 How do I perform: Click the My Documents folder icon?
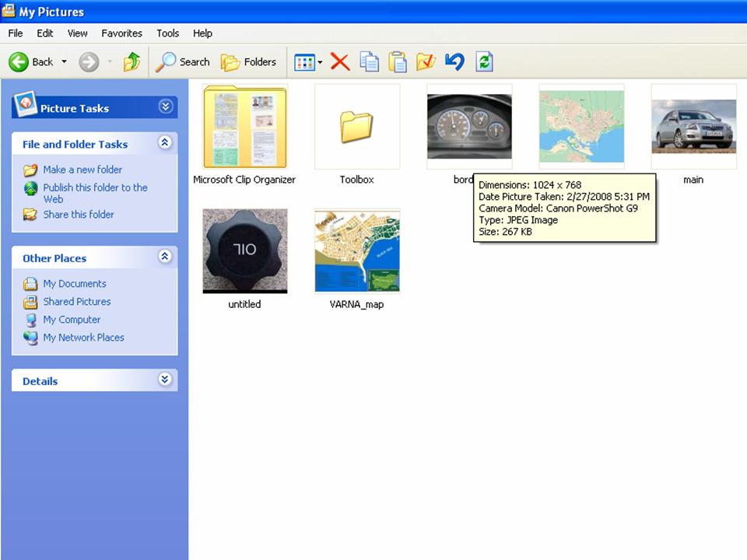pos(30,284)
